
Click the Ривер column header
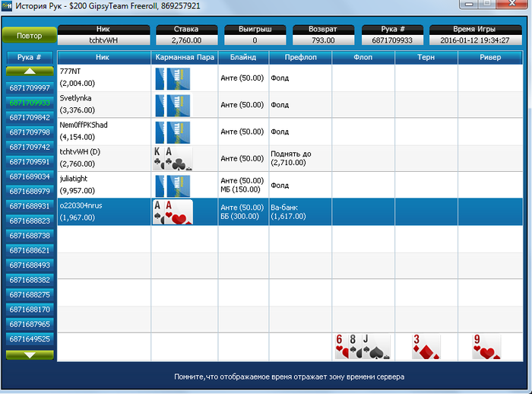point(490,57)
